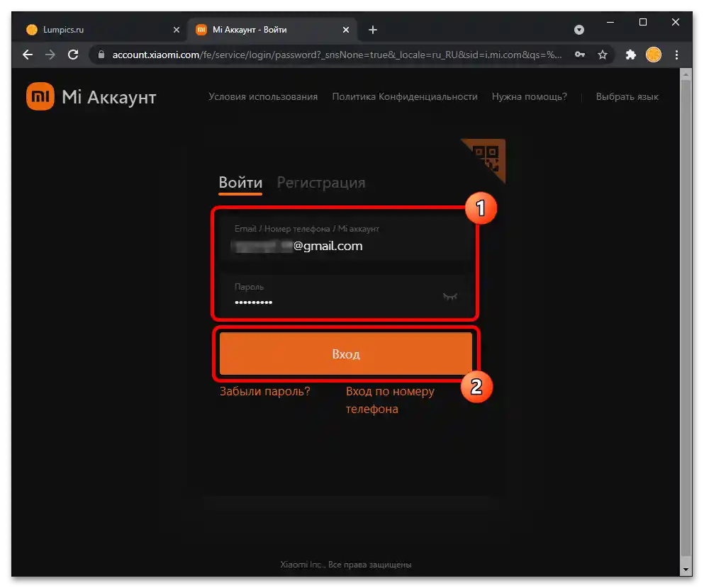Click Mi Аккаунт header title

[109, 97]
